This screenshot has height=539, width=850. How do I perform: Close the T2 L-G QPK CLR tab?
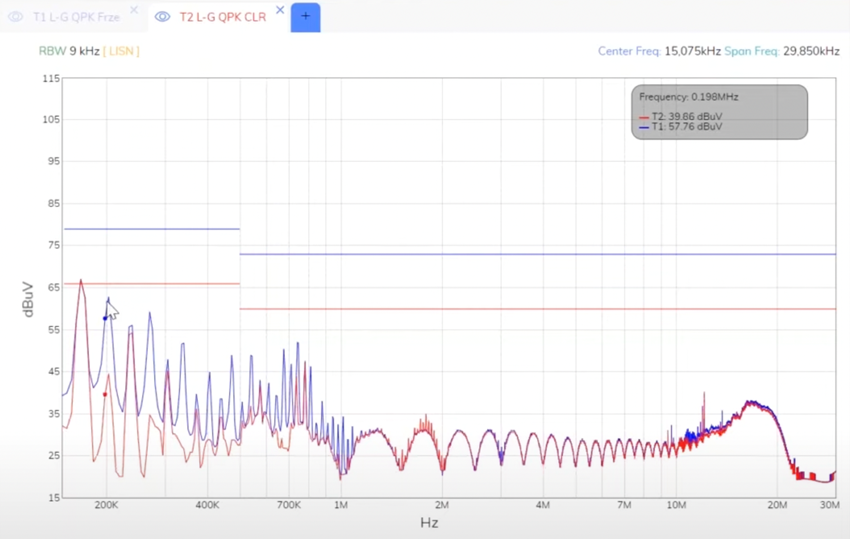click(280, 10)
